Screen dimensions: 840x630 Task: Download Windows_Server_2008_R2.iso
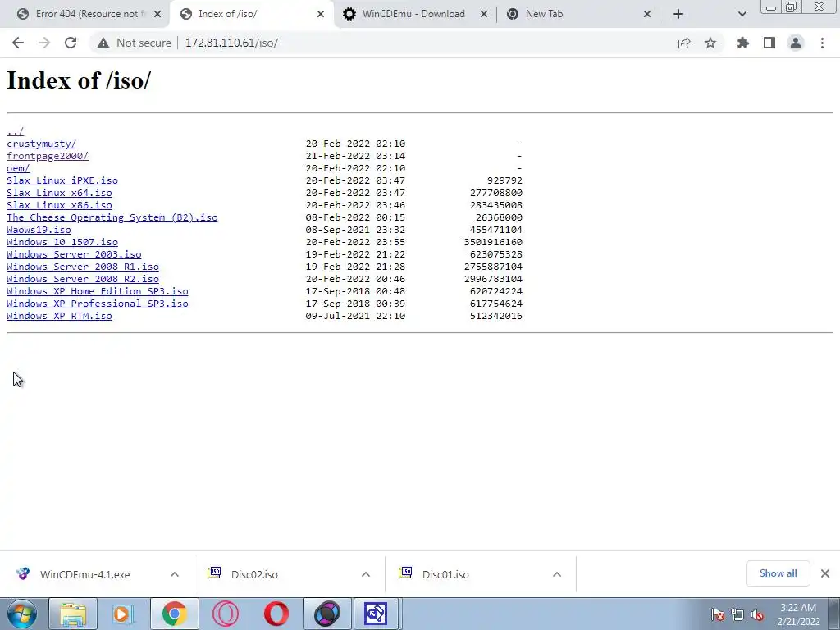(x=83, y=279)
